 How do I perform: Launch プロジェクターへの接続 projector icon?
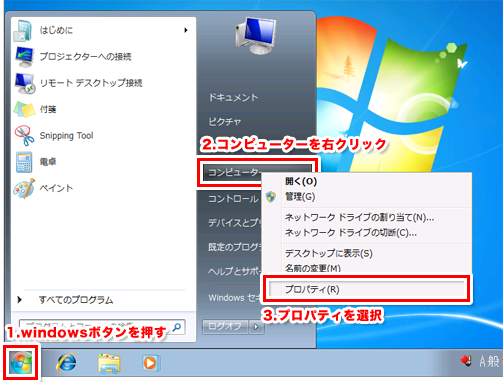pos(24,57)
